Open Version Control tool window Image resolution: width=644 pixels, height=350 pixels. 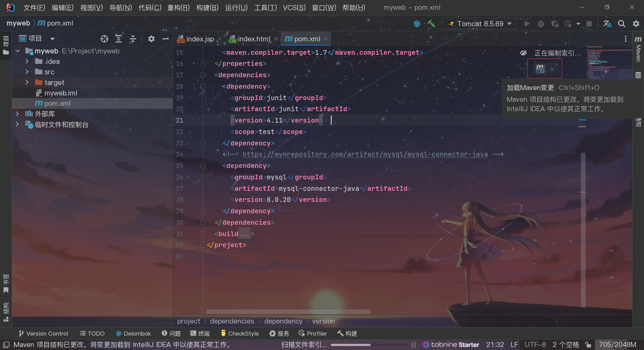(x=44, y=334)
